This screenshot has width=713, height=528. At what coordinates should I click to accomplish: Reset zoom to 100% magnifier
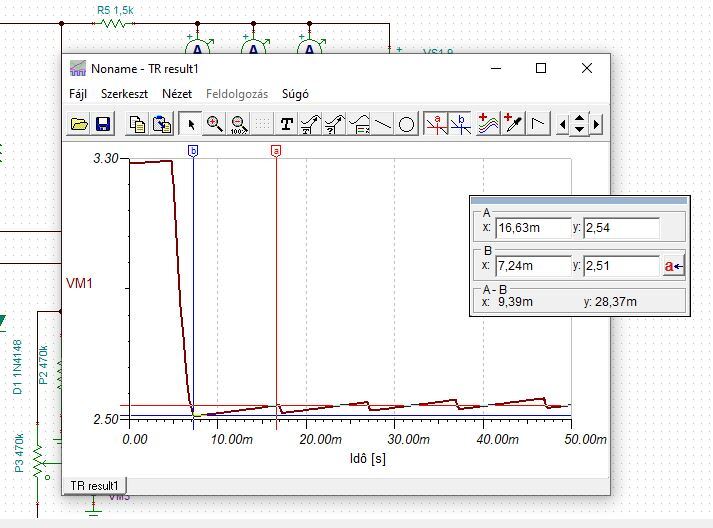(x=238, y=124)
